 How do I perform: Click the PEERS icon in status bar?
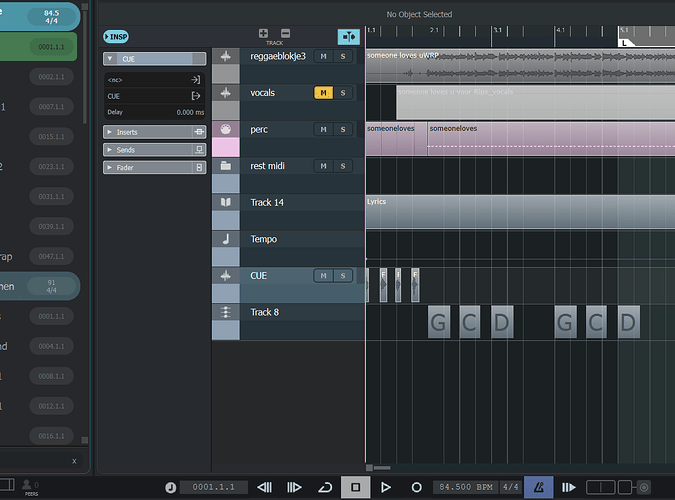point(29,488)
